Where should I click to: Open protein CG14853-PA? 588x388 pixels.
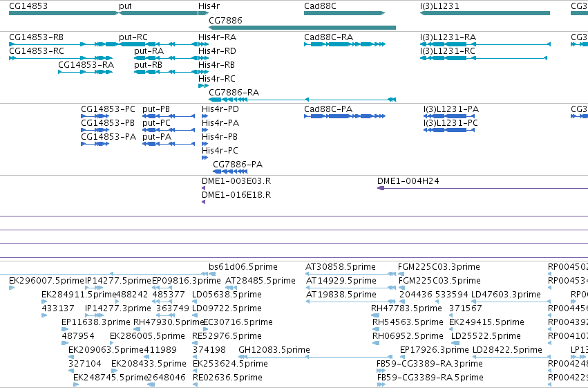click(108, 137)
